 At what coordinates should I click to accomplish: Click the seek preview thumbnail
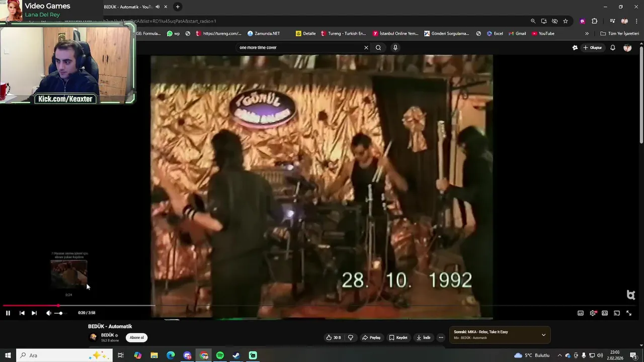pyautogui.click(x=69, y=274)
